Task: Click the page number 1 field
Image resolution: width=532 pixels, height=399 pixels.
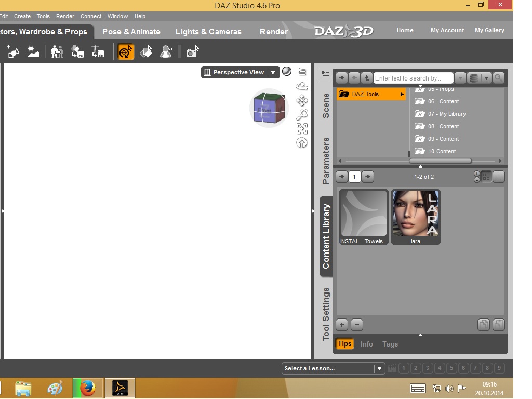Action: click(354, 177)
